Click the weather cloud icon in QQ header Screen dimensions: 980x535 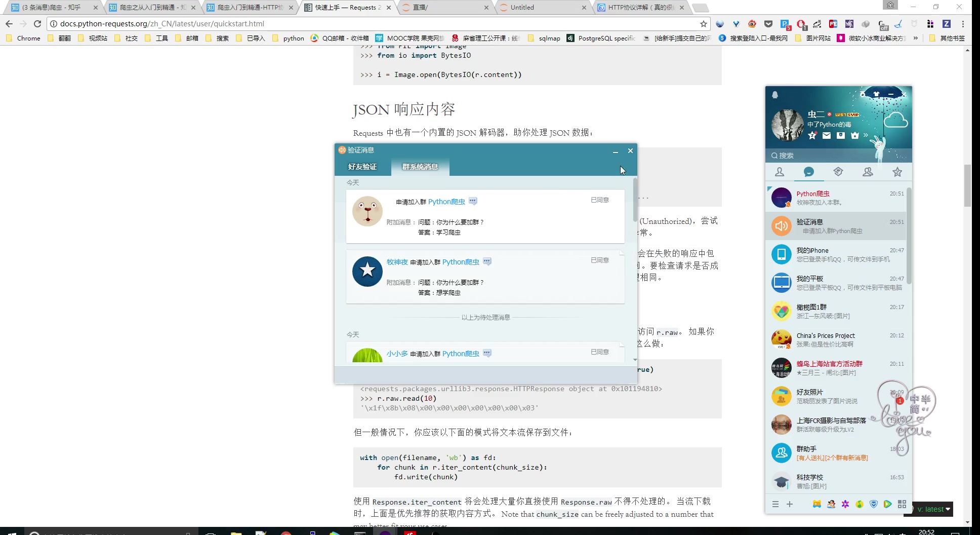(x=895, y=121)
